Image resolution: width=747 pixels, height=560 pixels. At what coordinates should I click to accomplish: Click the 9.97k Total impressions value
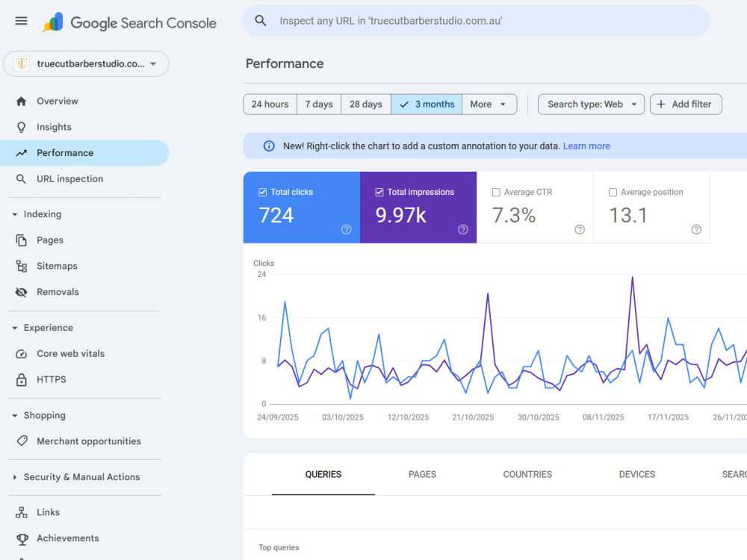(x=400, y=215)
